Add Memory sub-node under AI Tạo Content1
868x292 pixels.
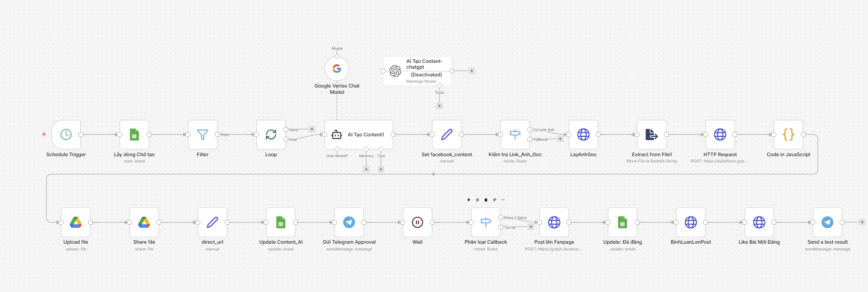click(366, 169)
